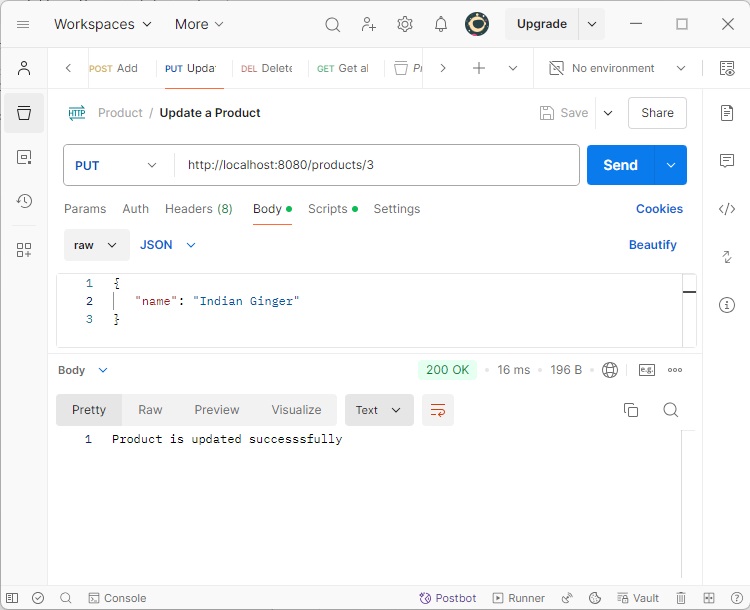
Task: Toggle line wrap in response
Action: click(x=437, y=410)
